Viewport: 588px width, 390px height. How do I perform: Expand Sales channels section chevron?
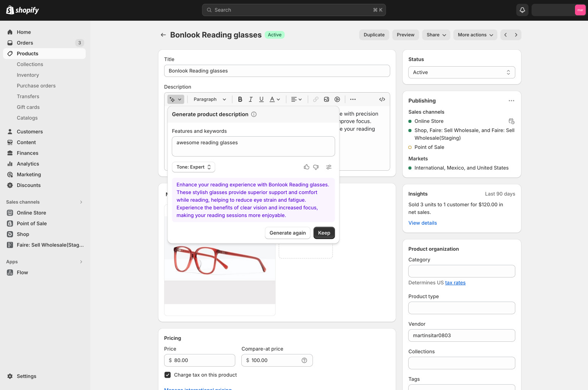81,202
